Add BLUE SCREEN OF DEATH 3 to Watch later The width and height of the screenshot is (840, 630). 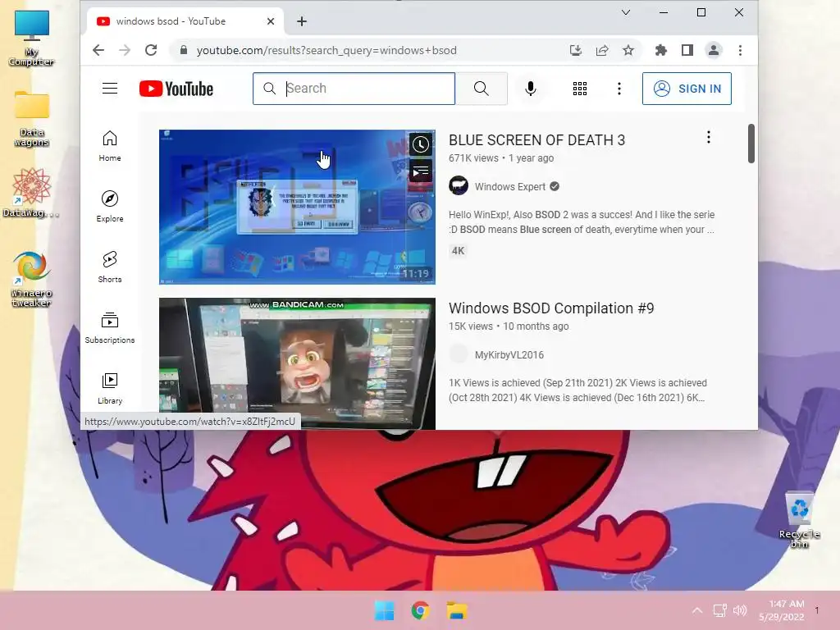point(421,144)
